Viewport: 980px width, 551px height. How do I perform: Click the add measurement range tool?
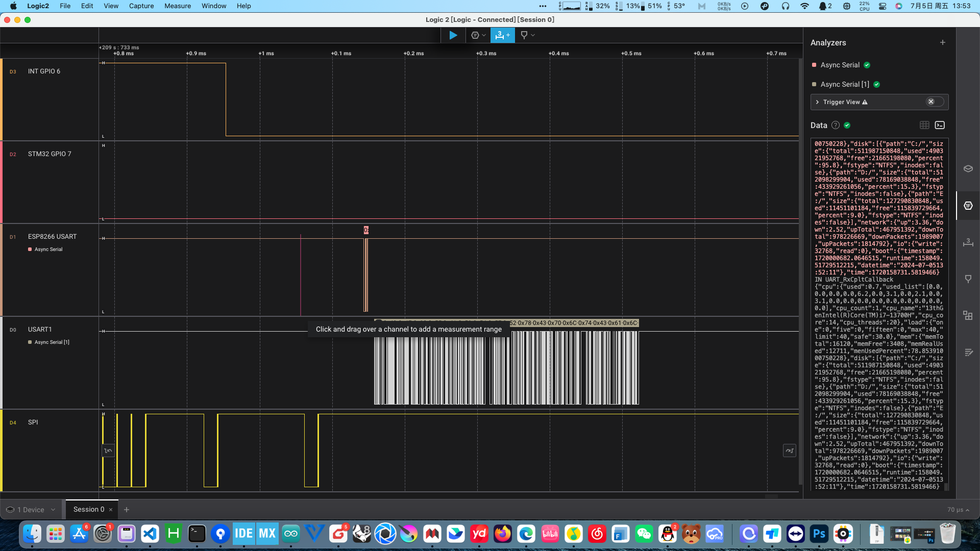pos(502,35)
